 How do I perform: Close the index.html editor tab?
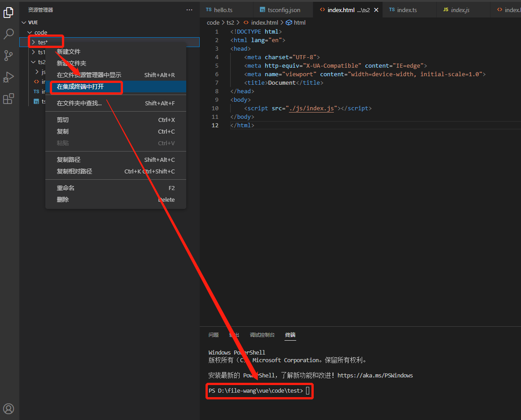coord(376,10)
